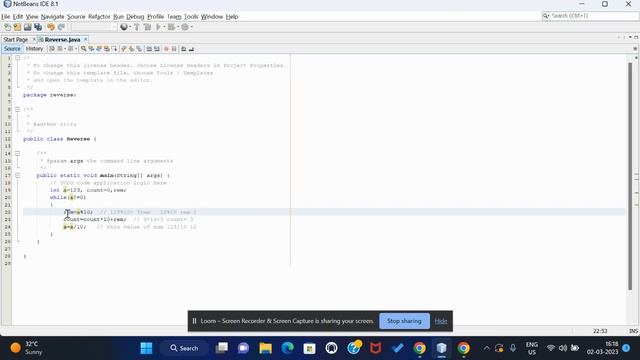Switch to the Source view
Image resolution: width=640 pixels, height=360 pixels.
pyautogui.click(x=12, y=49)
